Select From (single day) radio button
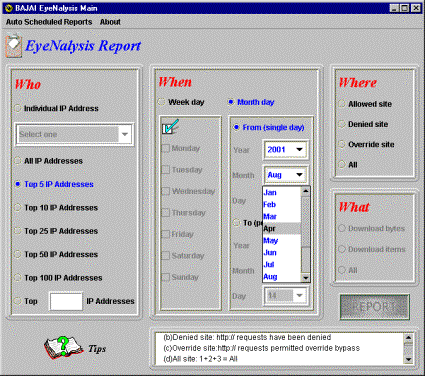The height and width of the screenshot is (376, 425). coord(236,127)
